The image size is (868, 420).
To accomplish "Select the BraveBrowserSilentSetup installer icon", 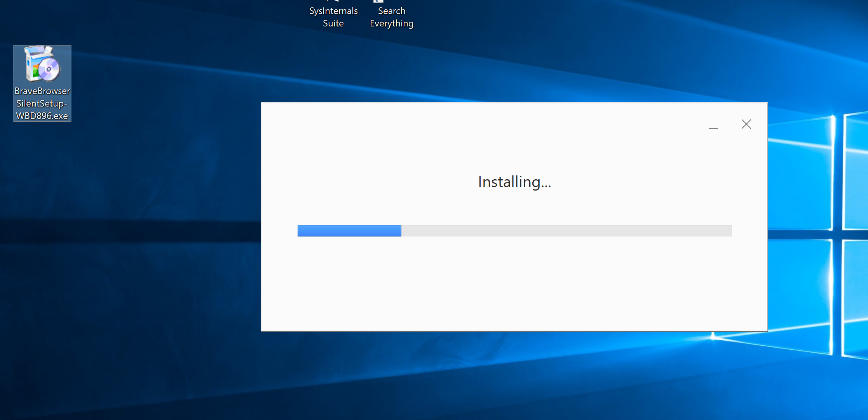I will click(42, 65).
